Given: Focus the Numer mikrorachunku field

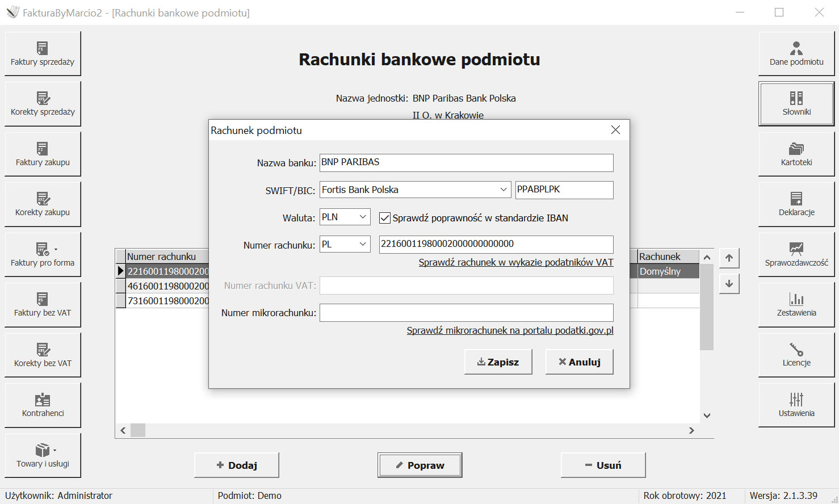Looking at the screenshot, I should coord(466,312).
